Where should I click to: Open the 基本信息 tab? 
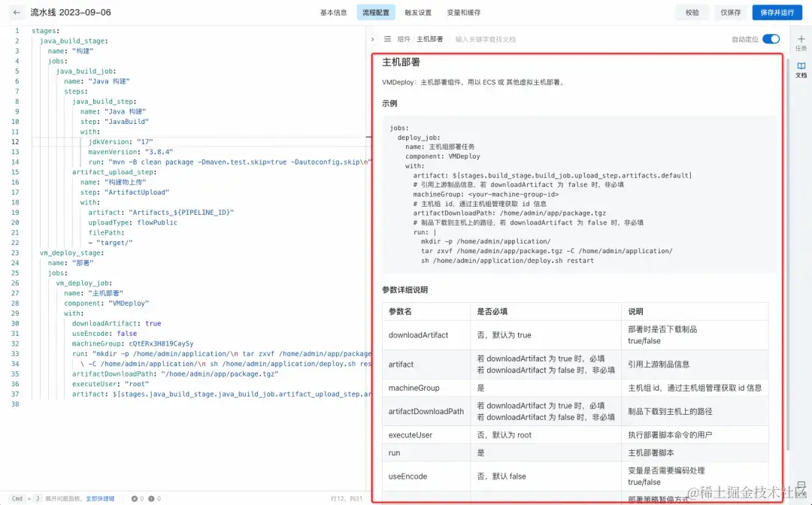click(334, 13)
